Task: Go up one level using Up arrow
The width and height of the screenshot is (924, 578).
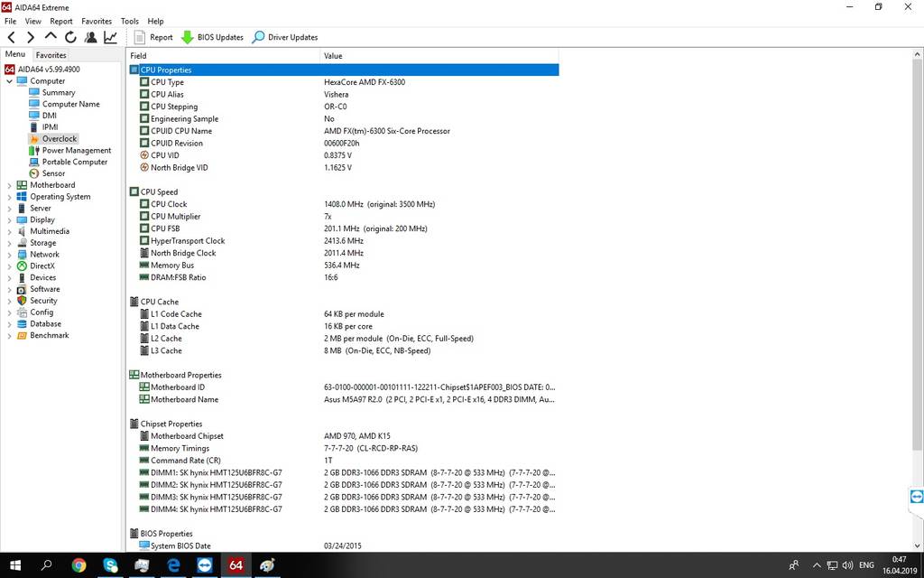Action: (x=51, y=36)
